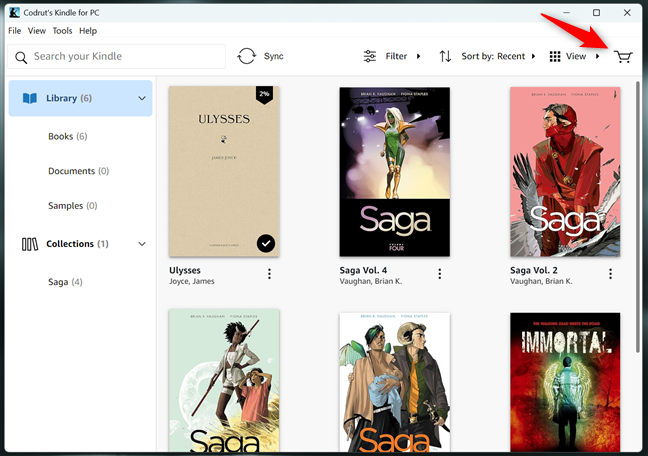This screenshot has width=648, height=456.
Task: Maximize the Kindle for PC window
Action: point(596,13)
